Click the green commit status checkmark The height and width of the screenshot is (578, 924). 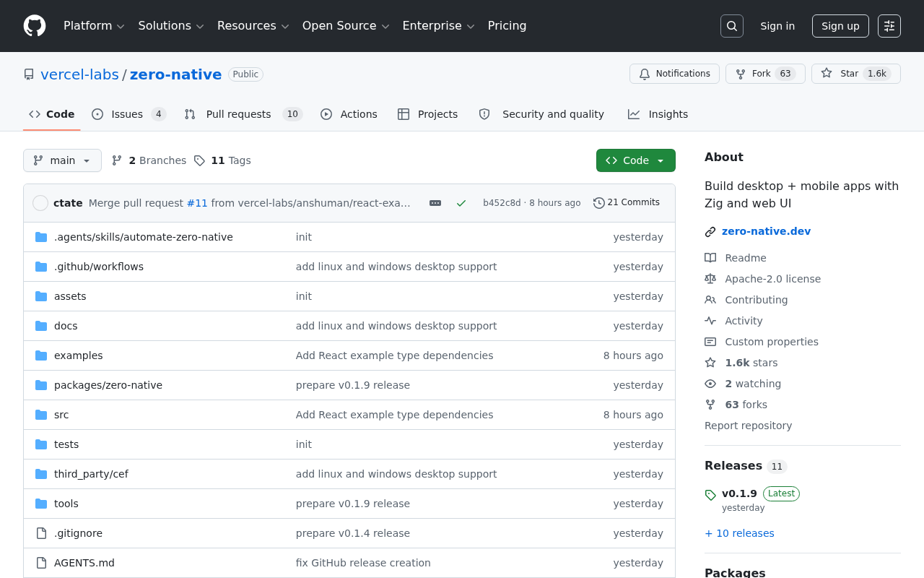coord(461,203)
